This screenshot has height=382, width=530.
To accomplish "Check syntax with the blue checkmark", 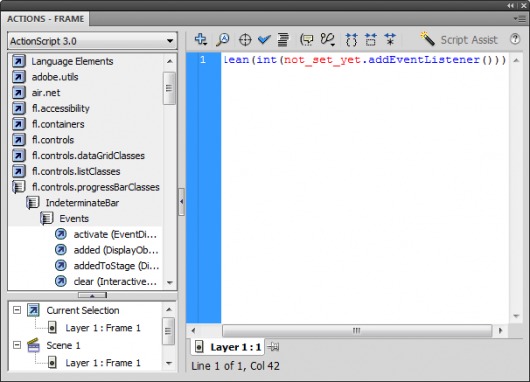I will pyautogui.click(x=264, y=40).
